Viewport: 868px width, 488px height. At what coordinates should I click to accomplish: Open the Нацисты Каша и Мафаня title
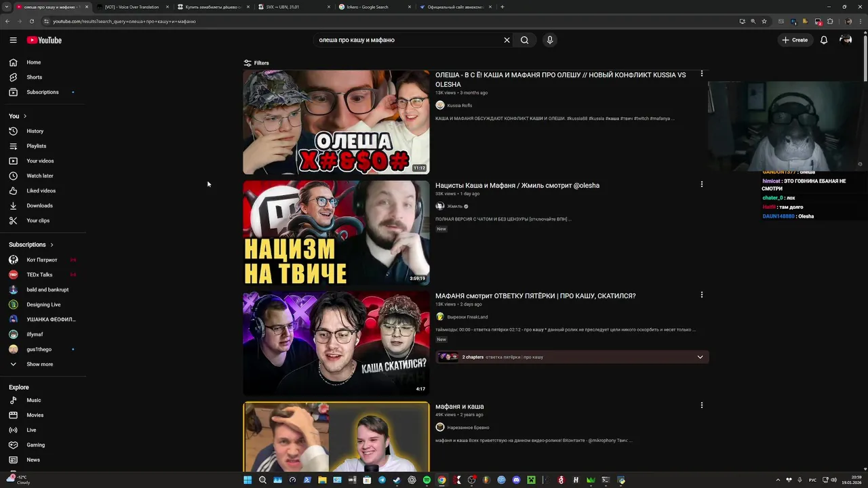coord(517,186)
